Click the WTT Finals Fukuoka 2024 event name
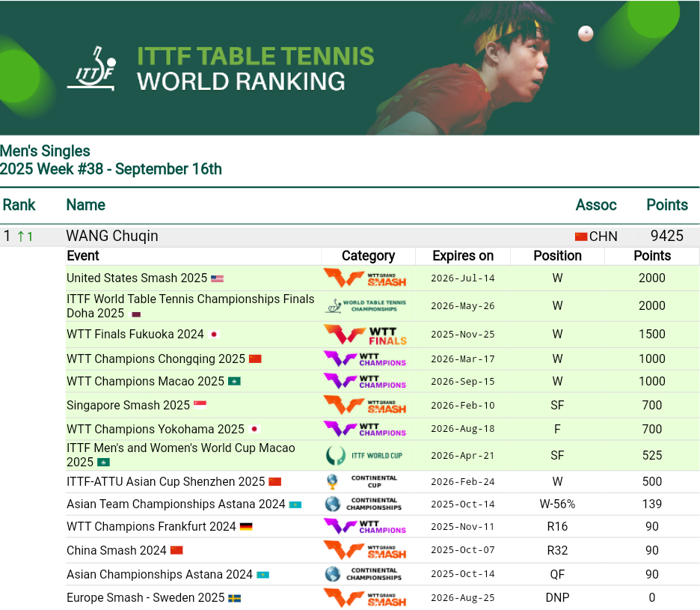This screenshot has width=700, height=610. coord(135,335)
